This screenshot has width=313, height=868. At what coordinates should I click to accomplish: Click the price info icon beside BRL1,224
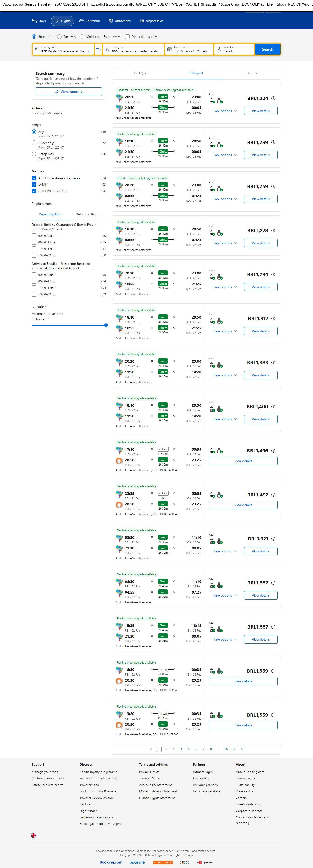(273, 98)
